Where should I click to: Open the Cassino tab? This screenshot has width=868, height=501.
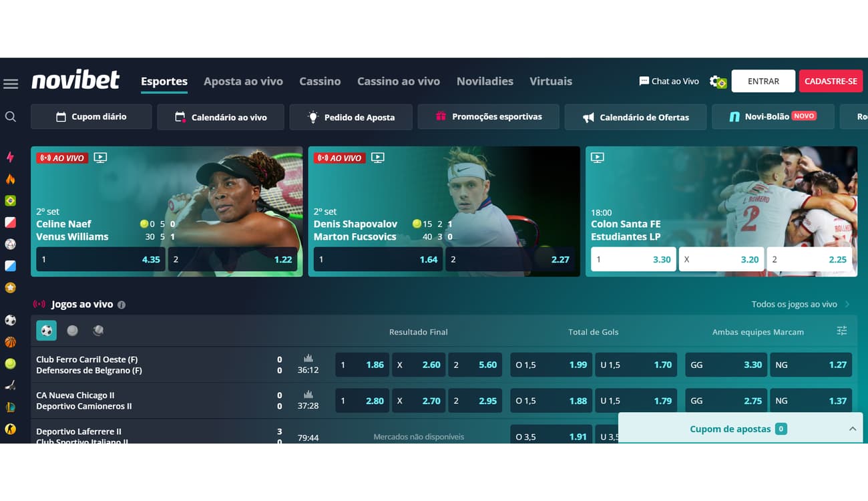pyautogui.click(x=320, y=81)
